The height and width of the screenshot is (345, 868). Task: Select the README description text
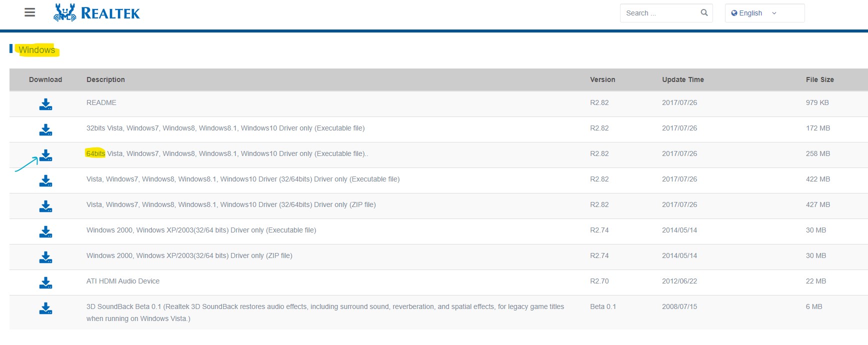[x=101, y=102]
